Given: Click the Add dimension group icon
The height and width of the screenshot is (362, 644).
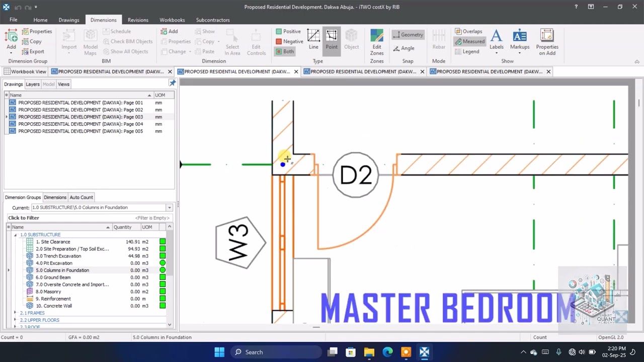Looking at the screenshot, I should (11, 41).
